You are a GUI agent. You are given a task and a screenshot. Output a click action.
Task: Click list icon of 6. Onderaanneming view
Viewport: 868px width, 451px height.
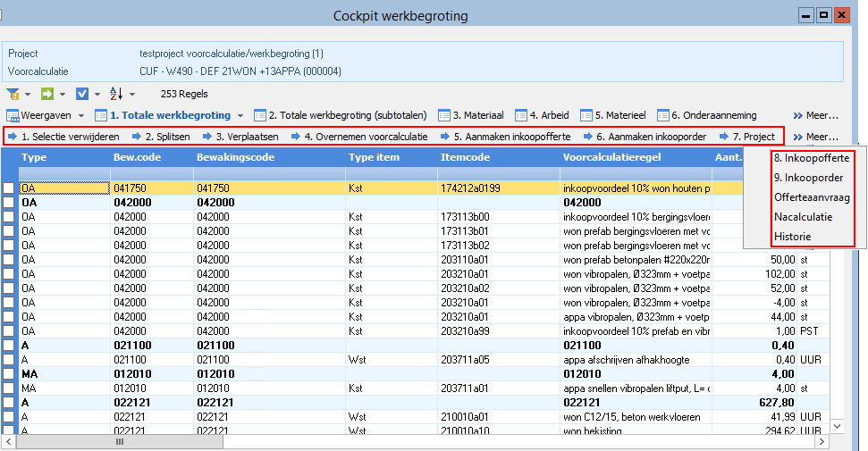click(x=663, y=116)
